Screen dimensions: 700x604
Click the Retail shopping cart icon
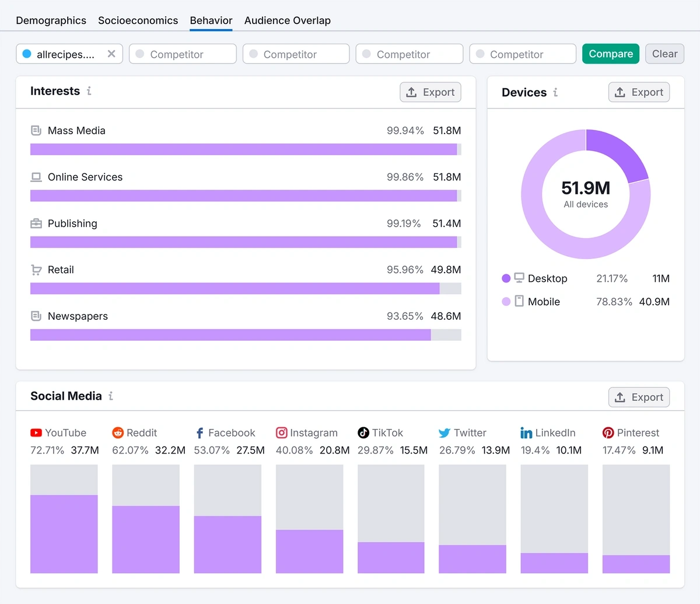[36, 270]
